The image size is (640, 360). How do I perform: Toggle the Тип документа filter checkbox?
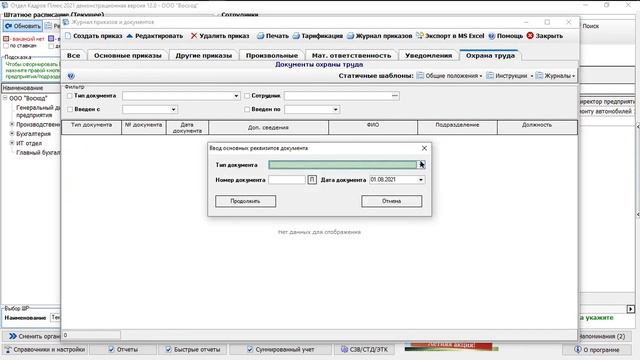(x=70, y=96)
